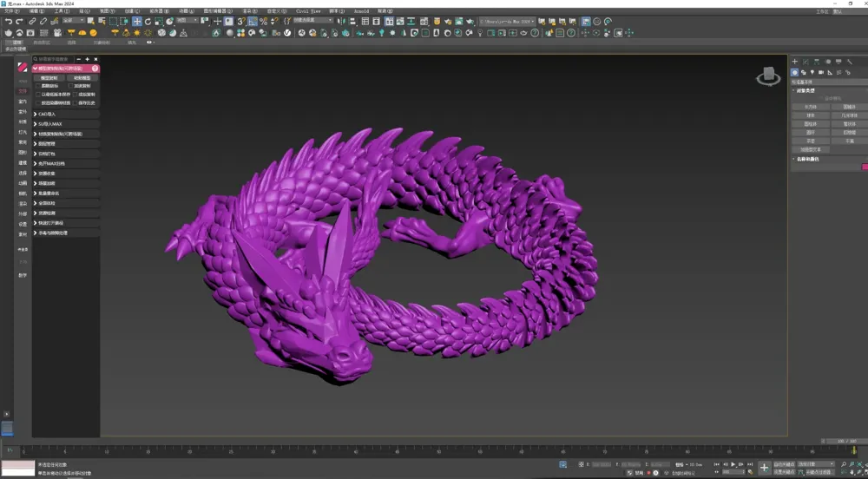
Task: Open the primitives type dropdown in command panel
Action: 829,82
